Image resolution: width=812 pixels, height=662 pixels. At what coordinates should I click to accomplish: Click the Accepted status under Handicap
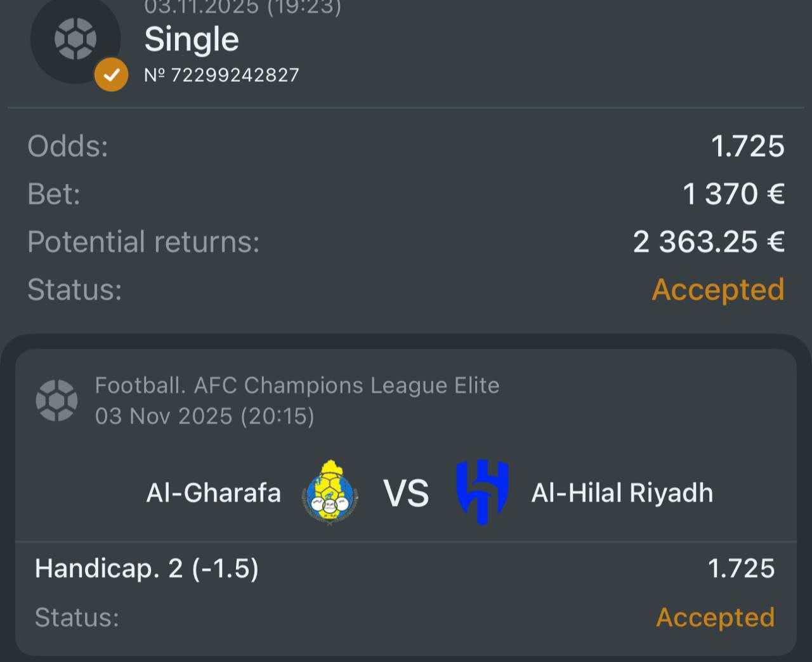pyautogui.click(x=715, y=618)
